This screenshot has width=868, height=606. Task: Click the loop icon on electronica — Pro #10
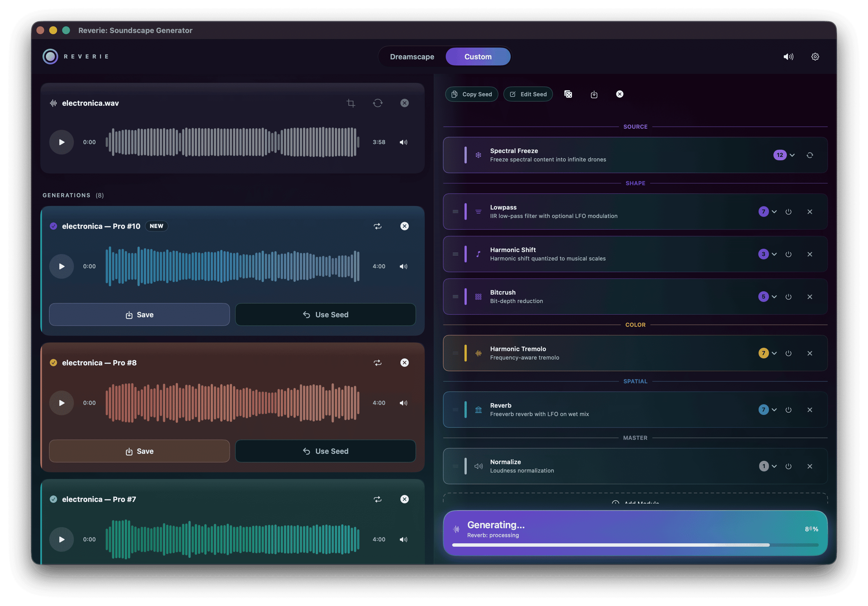point(377,226)
